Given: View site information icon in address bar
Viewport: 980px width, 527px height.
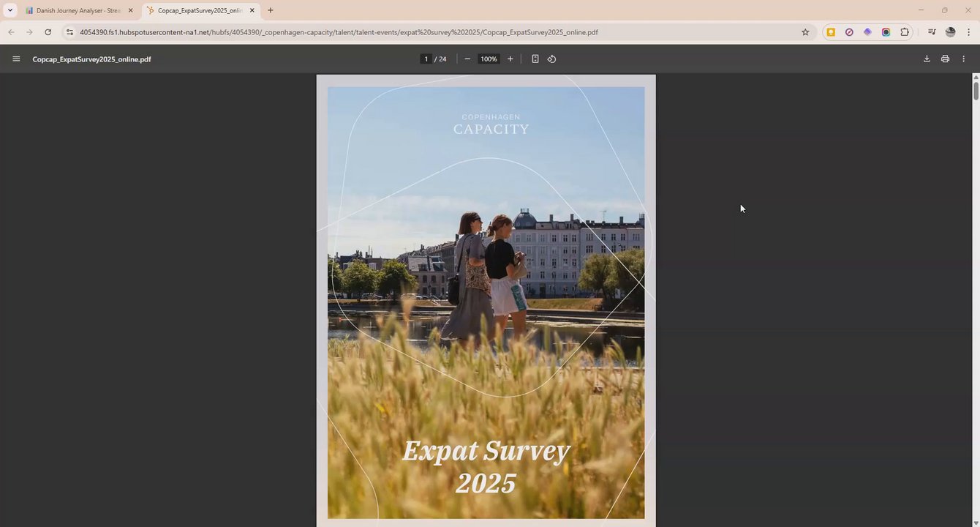Looking at the screenshot, I should click(69, 32).
